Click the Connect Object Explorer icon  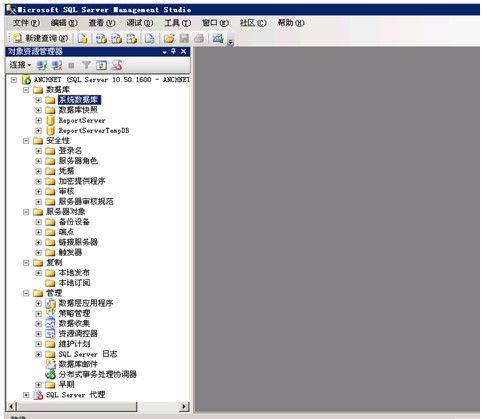[42, 65]
